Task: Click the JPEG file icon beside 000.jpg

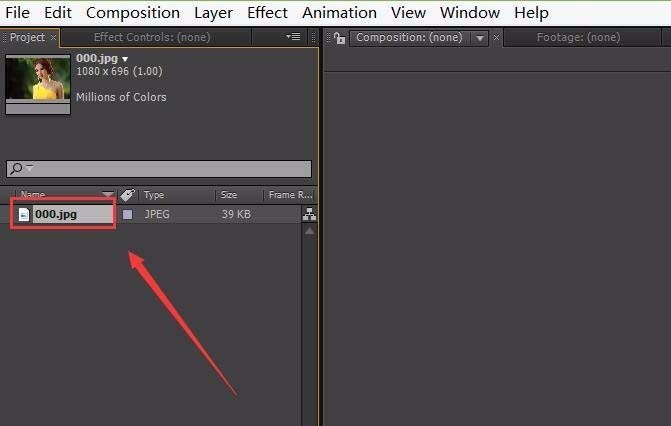Action: pos(24,214)
